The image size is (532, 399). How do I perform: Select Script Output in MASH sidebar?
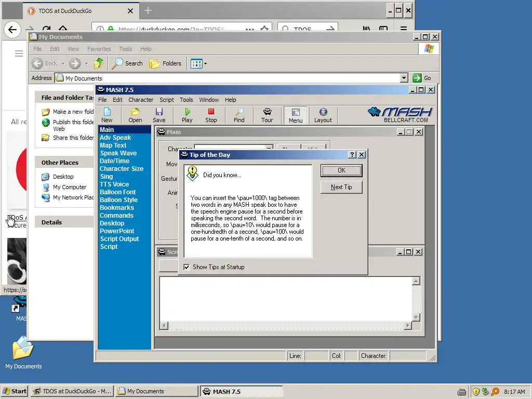(x=119, y=239)
